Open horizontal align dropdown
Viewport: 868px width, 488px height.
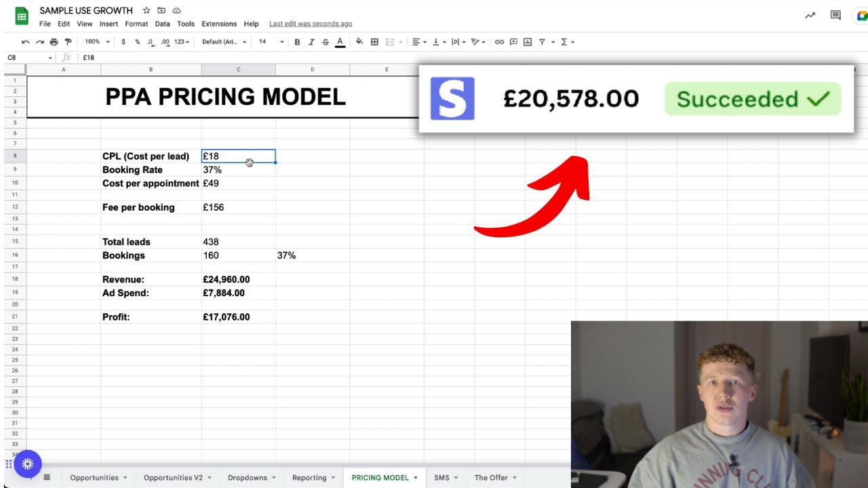click(419, 42)
